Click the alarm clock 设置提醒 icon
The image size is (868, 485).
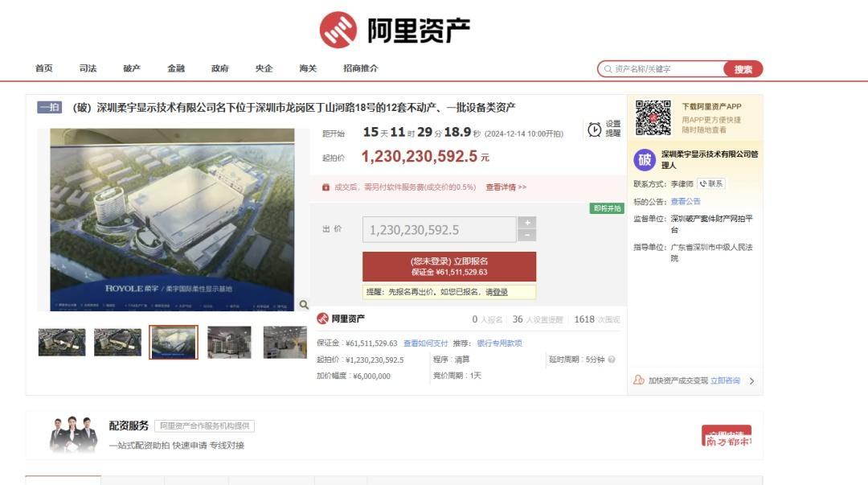(x=595, y=129)
